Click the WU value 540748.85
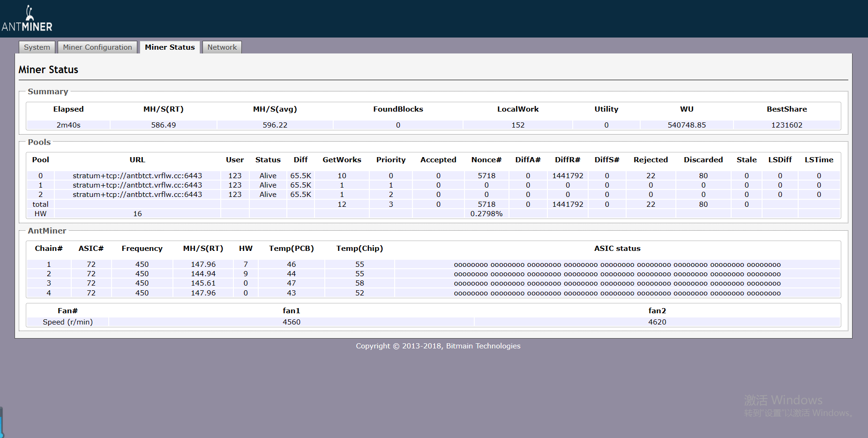The width and height of the screenshot is (868, 438). coord(687,125)
